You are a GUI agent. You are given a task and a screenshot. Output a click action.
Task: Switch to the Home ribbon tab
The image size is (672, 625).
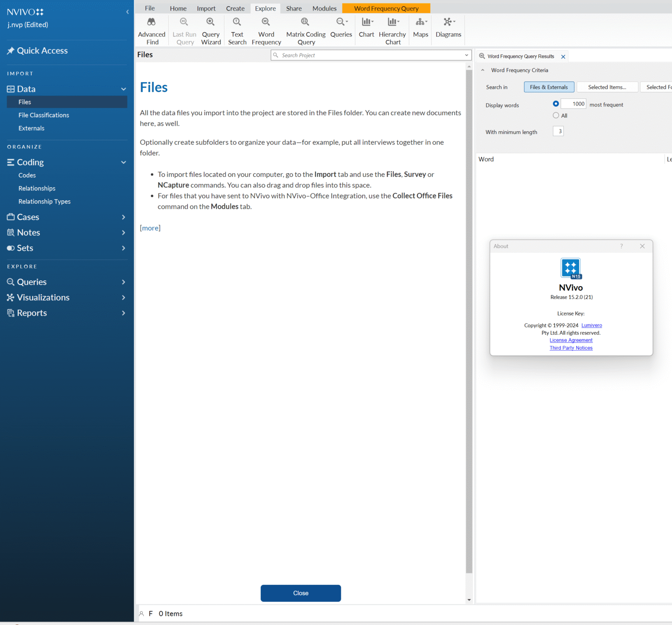178,8
